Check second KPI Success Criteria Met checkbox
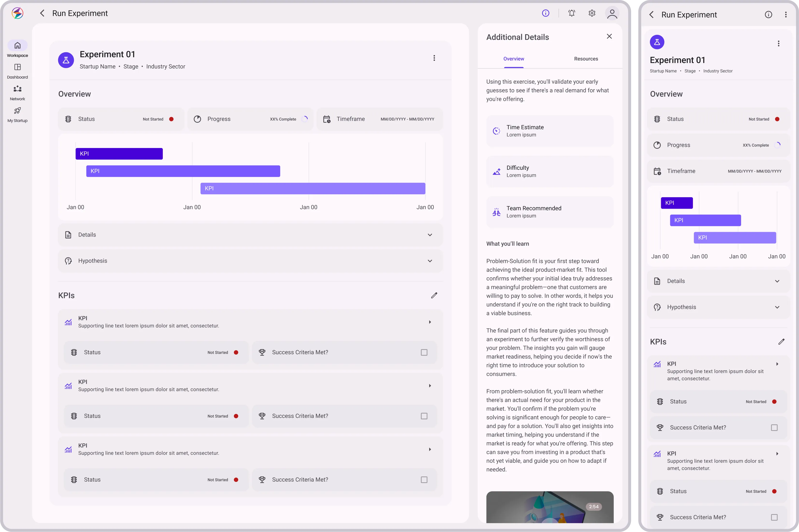 (424, 416)
